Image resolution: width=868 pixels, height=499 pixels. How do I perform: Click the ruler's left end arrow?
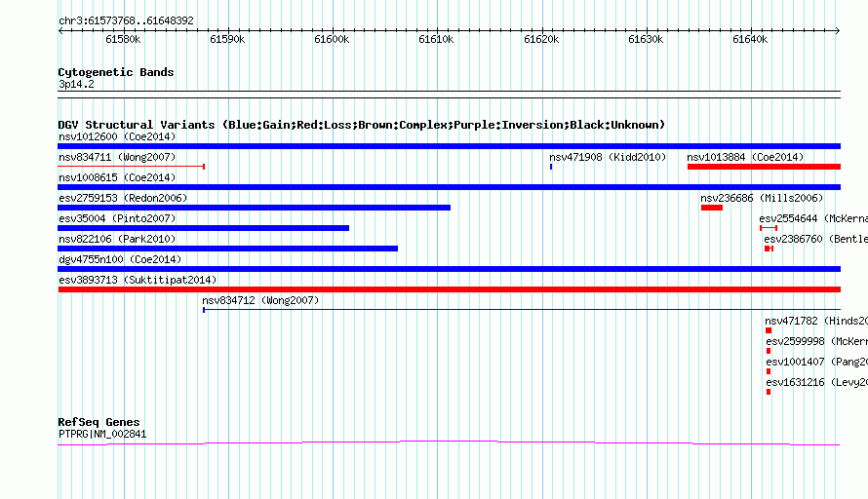pos(60,30)
